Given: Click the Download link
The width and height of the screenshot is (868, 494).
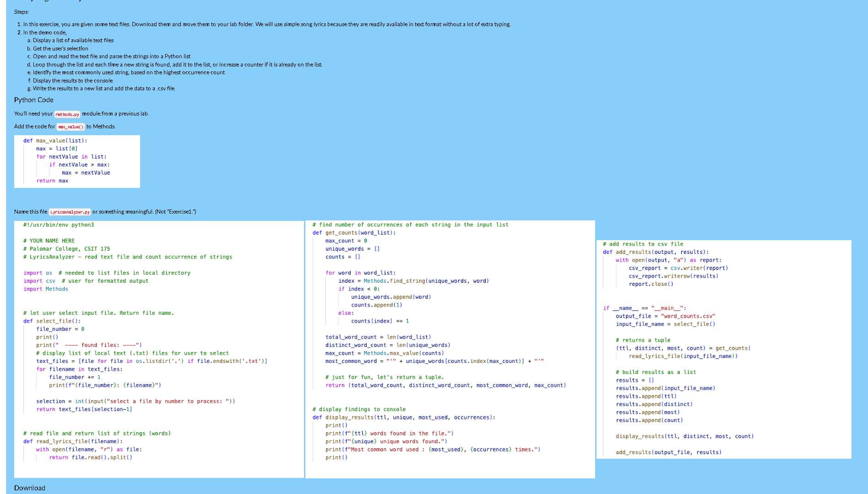Looking at the screenshot, I should tap(29, 488).
